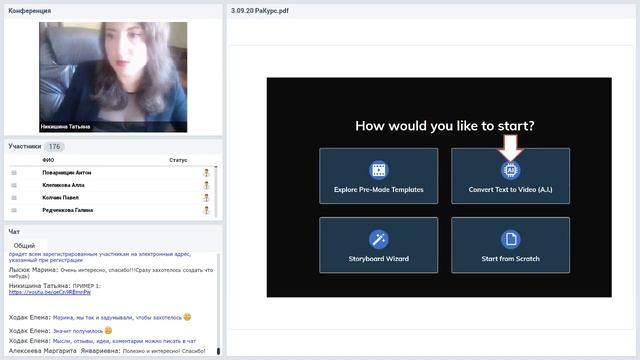Click the message 'Мысли, отзывы, идеи' in the chat
Screen dimensions: 640x360
coord(124,341)
